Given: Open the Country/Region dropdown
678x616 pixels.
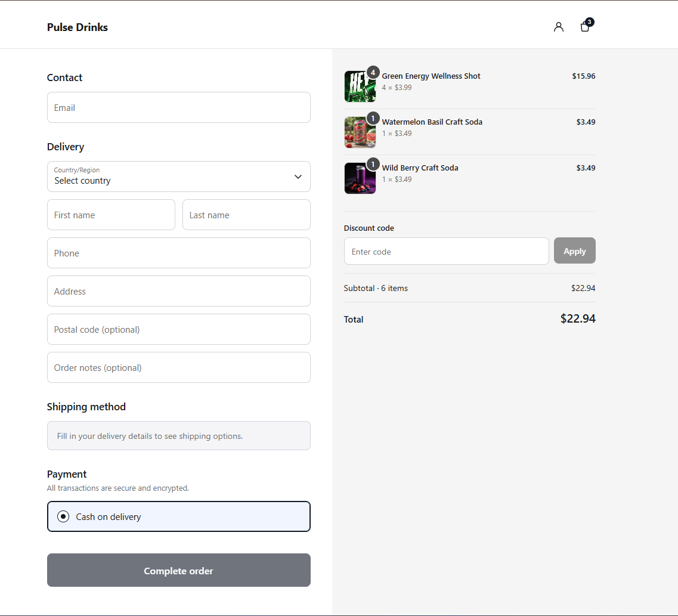Looking at the screenshot, I should [x=178, y=177].
